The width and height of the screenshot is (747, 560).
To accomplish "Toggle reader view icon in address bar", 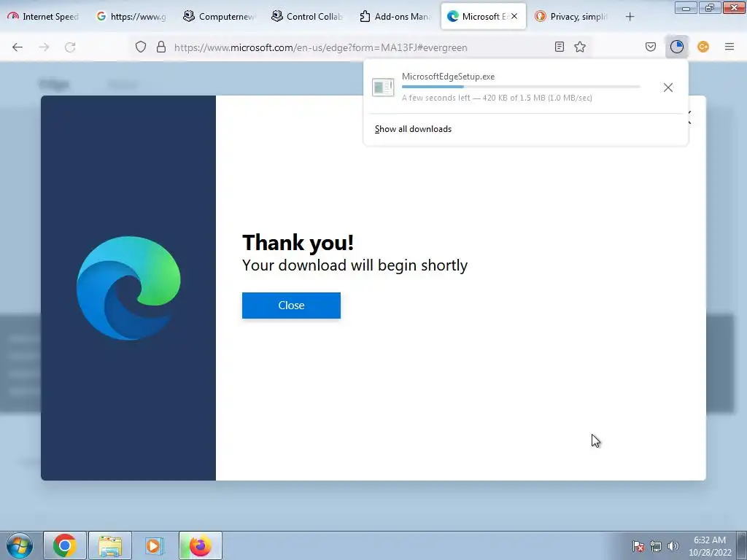I will (560, 47).
